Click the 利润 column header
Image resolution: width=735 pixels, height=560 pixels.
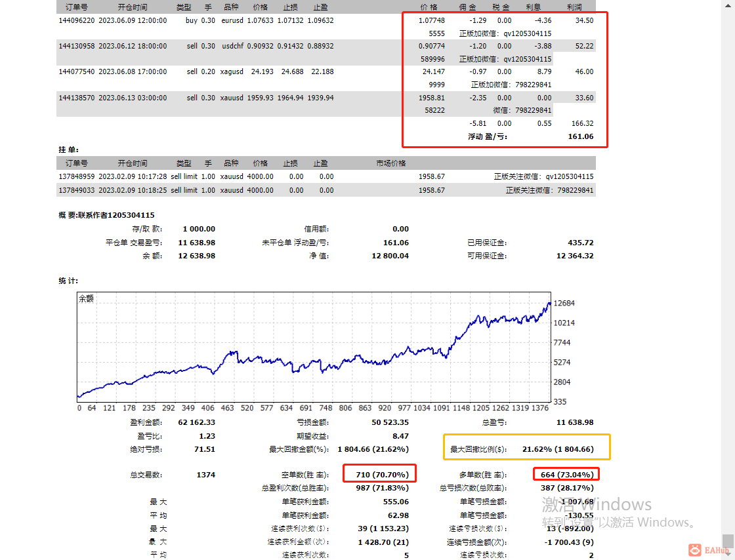(574, 7)
